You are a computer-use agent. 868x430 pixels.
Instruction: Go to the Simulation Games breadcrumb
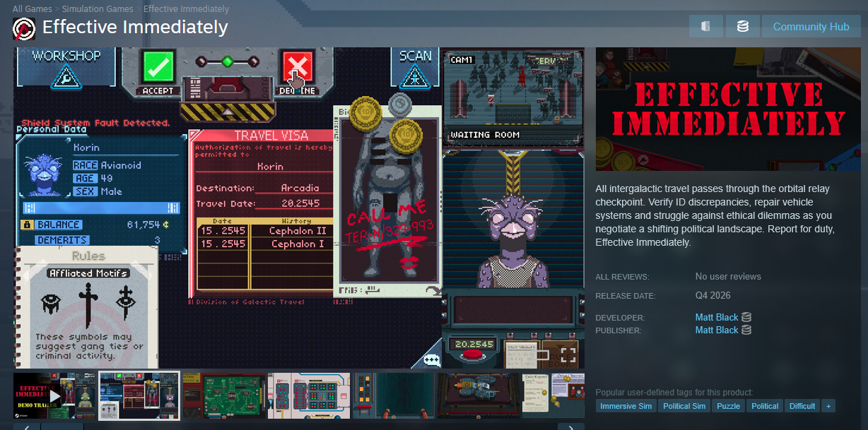coord(98,9)
